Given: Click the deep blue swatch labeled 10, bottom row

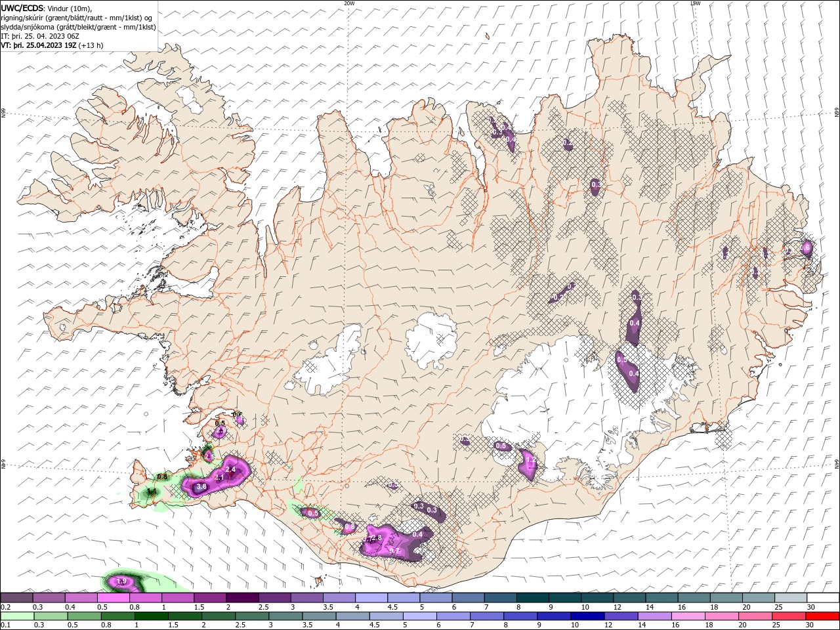Looking at the screenshot, I should (587, 616).
